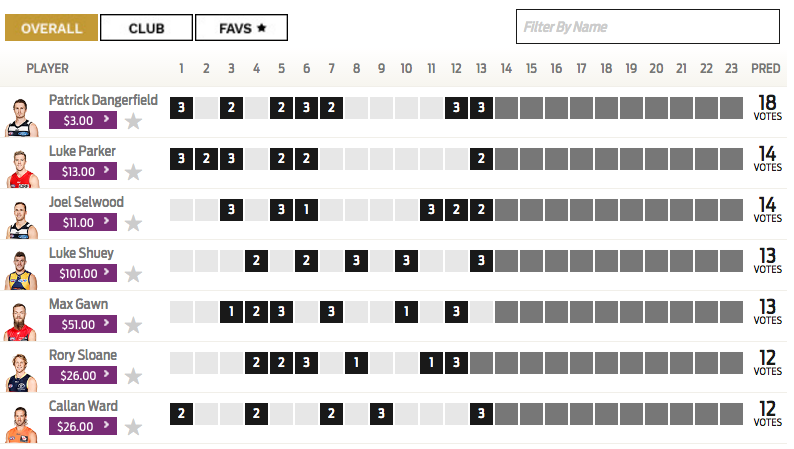The image size is (794, 449).
Task: Switch to the OVERALL tab
Action: point(51,28)
